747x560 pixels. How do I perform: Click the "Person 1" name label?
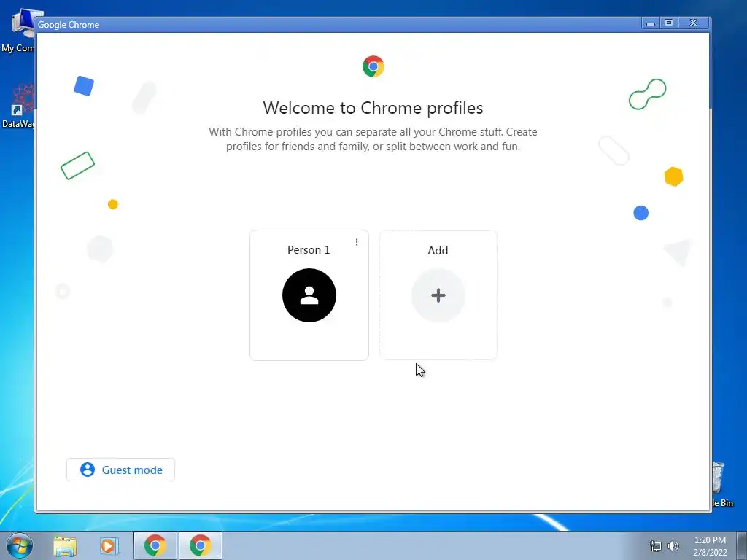coord(309,250)
